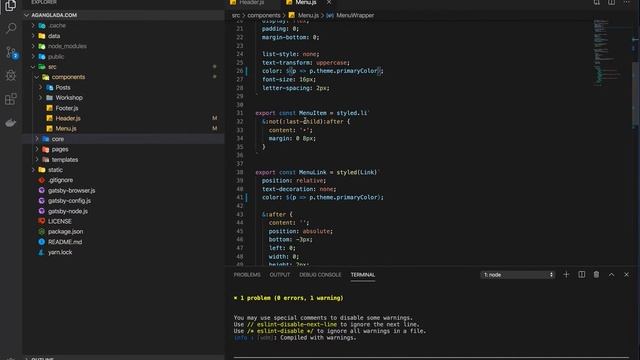Open gatsby-browser.js file
This screenshot has height=360, width=640.
pyautogui.click(x=71, y=190)
